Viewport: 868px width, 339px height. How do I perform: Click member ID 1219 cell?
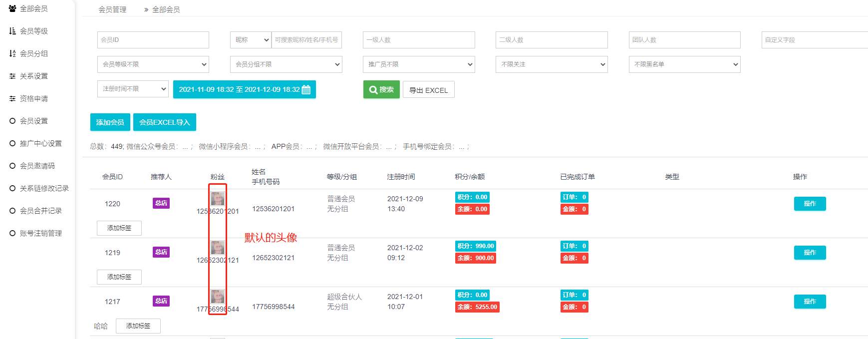click(112, 253)
